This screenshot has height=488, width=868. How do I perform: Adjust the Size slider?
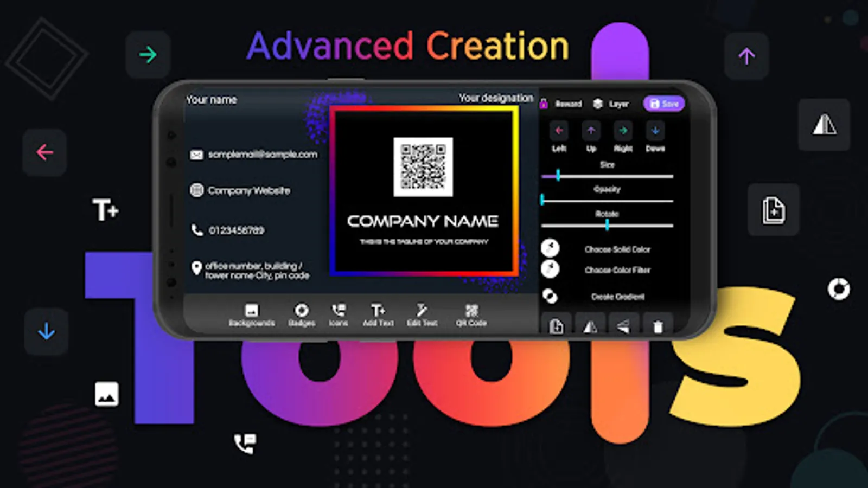coord(558,176)
